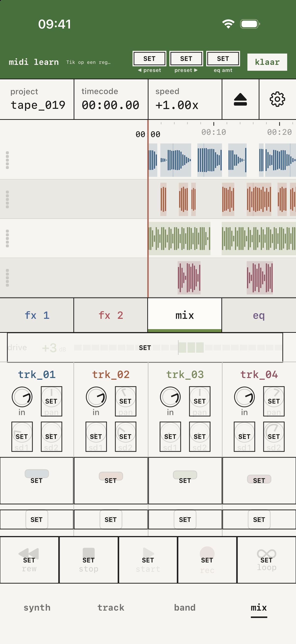Select the next preset SET box
Screen dimensions: 296x644
[x=186, y=58]
